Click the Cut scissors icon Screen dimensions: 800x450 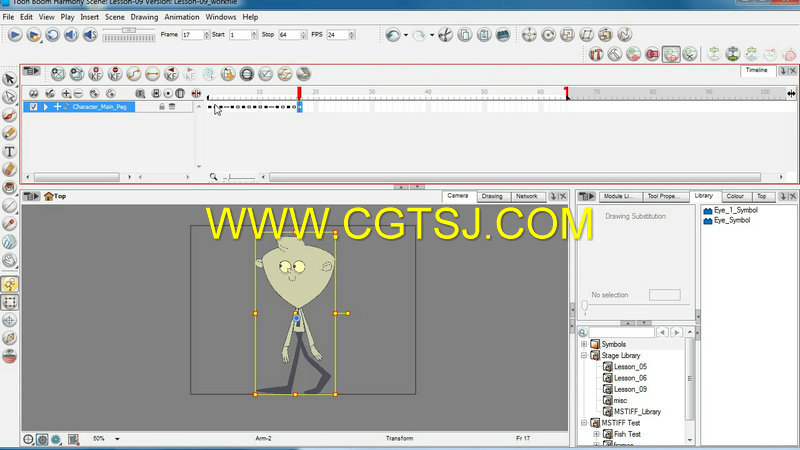(445, 35)
